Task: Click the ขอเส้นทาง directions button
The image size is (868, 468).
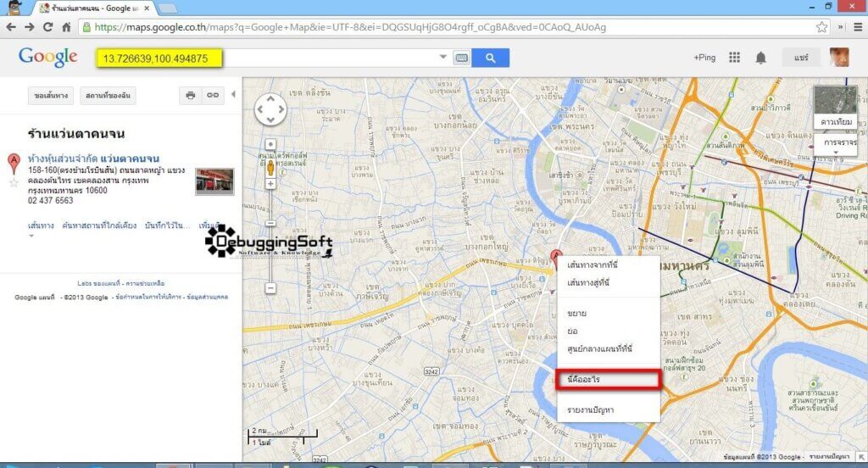Action: [51, 96]
